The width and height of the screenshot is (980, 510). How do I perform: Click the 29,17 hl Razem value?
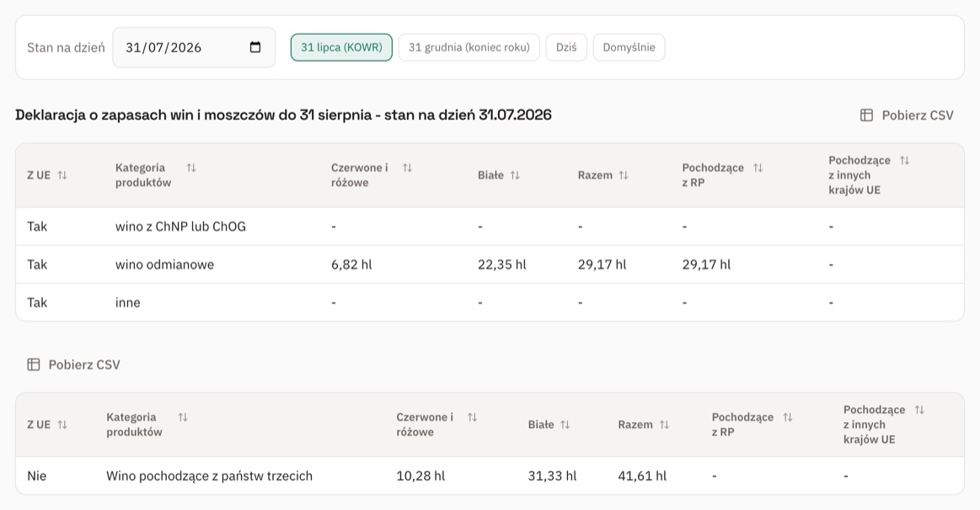[602, 265]
